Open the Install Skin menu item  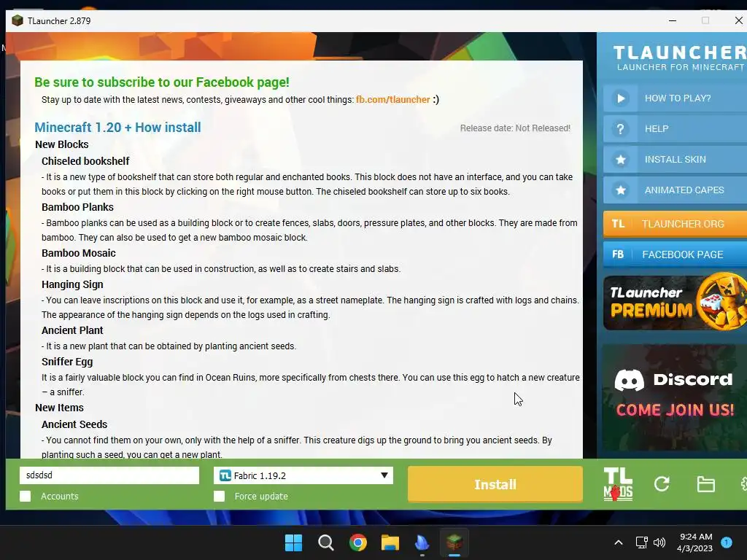tap(675, 160)
